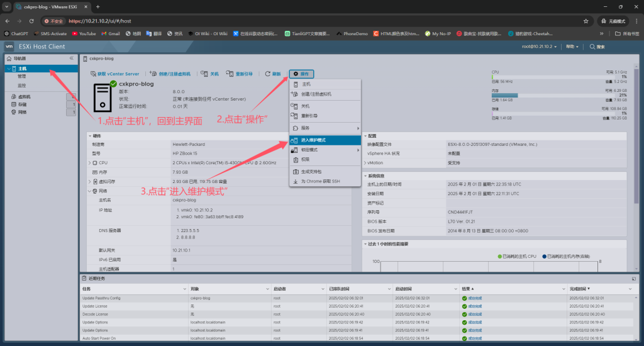Select 主机 in the navigator tree
Viewport: 644px width, 346px height.
tap(22, 69)
